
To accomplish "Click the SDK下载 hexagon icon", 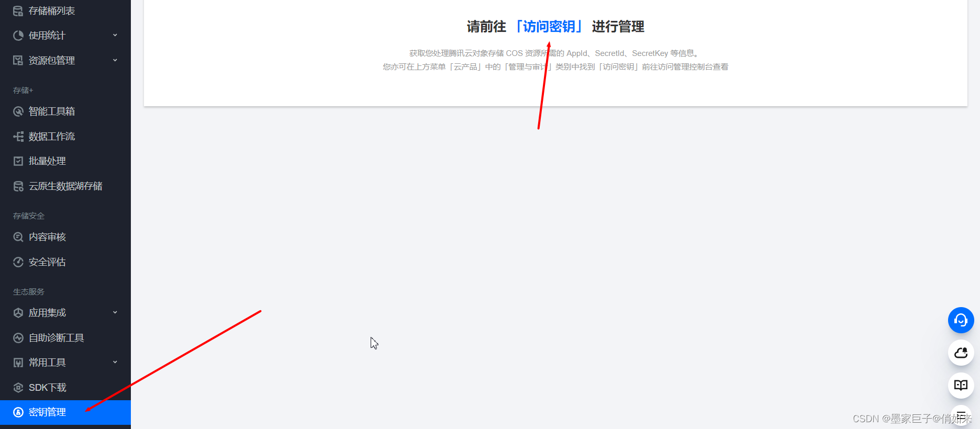I will tap(18, 388).
